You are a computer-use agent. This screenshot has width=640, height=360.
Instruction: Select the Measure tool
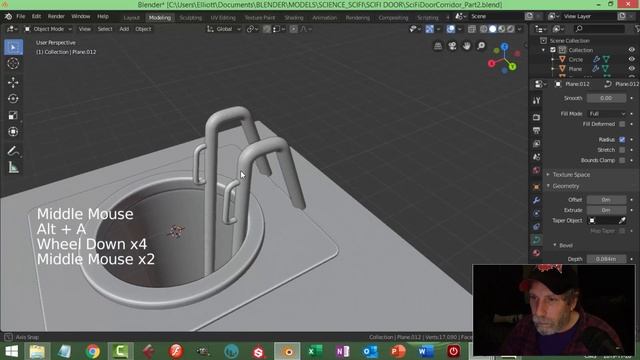13,167
